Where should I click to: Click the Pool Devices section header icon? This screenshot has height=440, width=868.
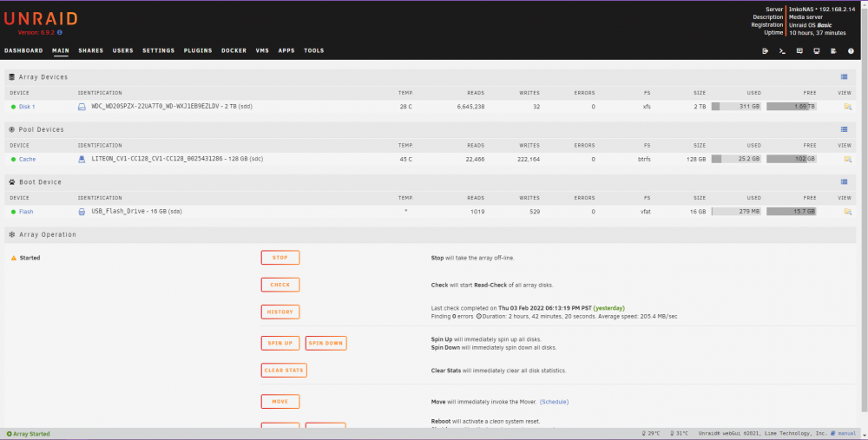[x=11, y=129]
